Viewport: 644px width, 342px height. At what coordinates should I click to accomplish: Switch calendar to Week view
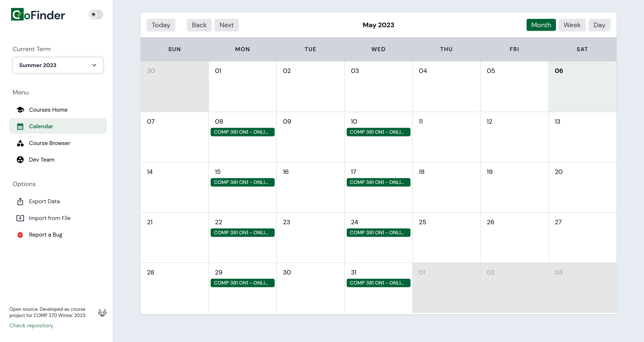click(572, 25)
